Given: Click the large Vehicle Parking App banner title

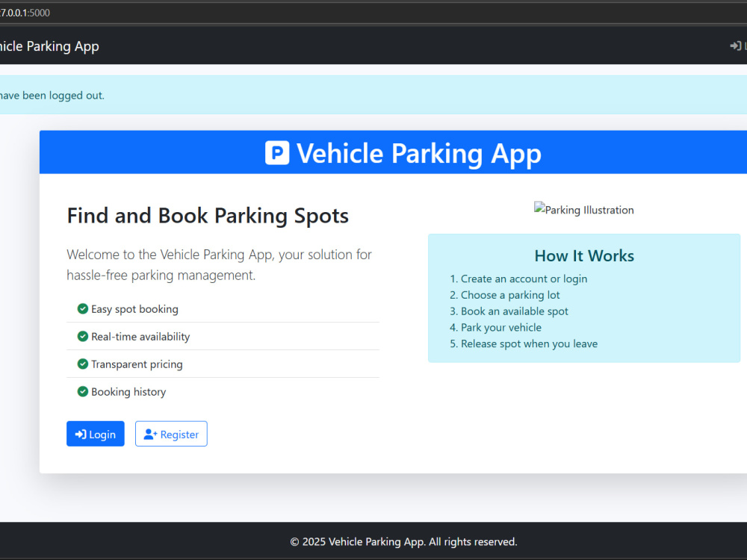Looking at the screenshot, I should [x=419, y=153].
